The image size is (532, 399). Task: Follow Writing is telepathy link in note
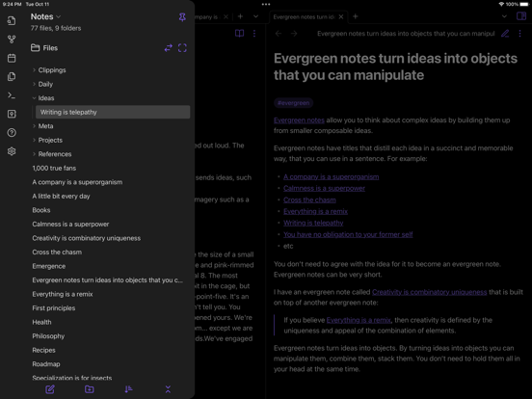(313, 223)
